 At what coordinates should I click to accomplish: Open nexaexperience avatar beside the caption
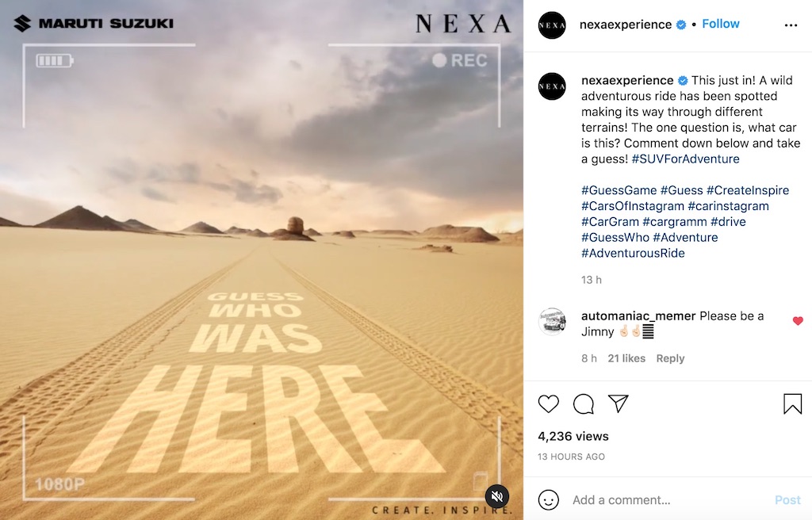coord(552,86)
